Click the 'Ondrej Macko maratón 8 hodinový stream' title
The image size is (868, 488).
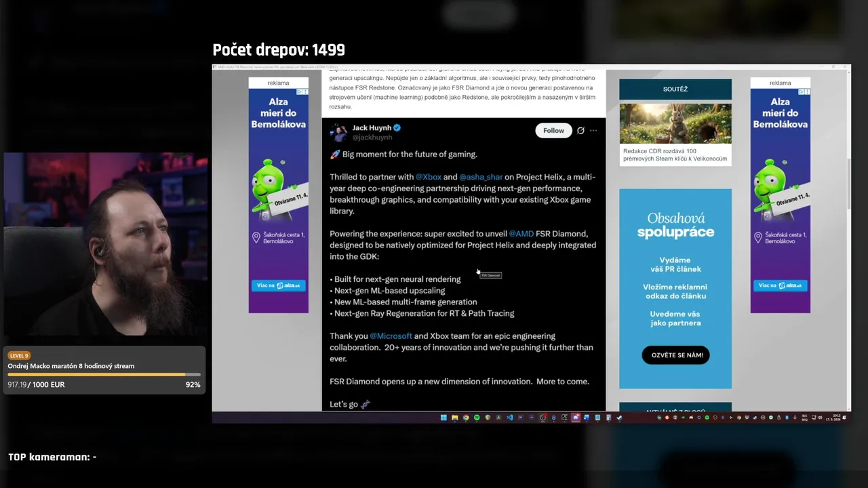(71, 366)
